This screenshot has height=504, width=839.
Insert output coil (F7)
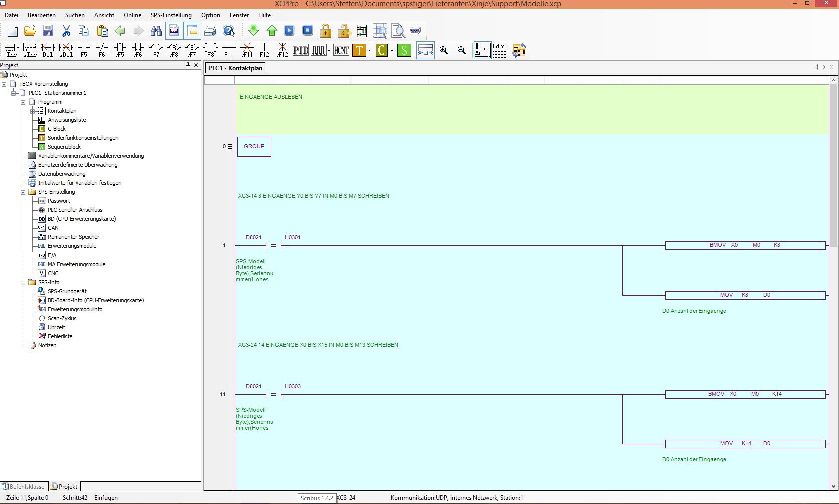coord(156,50)
